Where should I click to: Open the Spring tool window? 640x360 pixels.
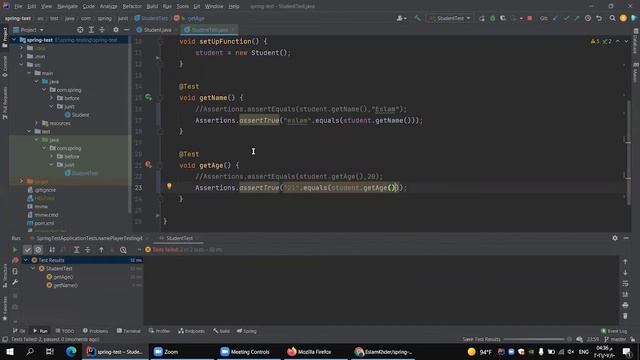(x=247, y=331)
